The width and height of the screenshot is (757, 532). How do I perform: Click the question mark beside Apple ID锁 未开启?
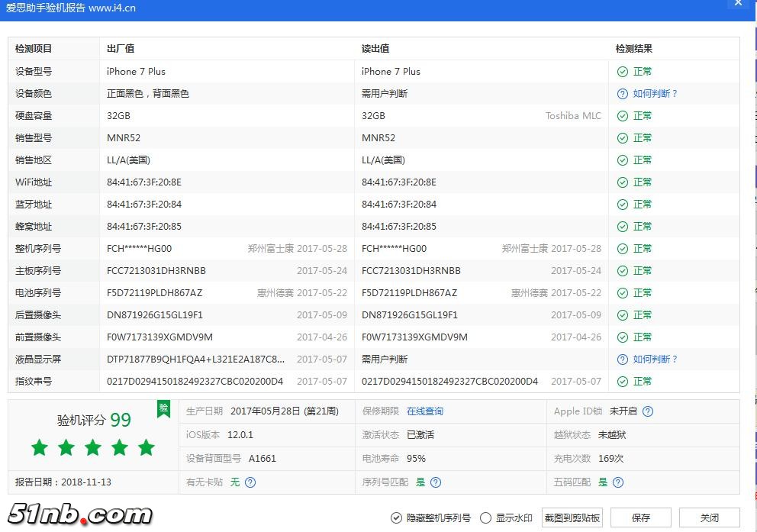pyautogui.click(x=648, y=411)
